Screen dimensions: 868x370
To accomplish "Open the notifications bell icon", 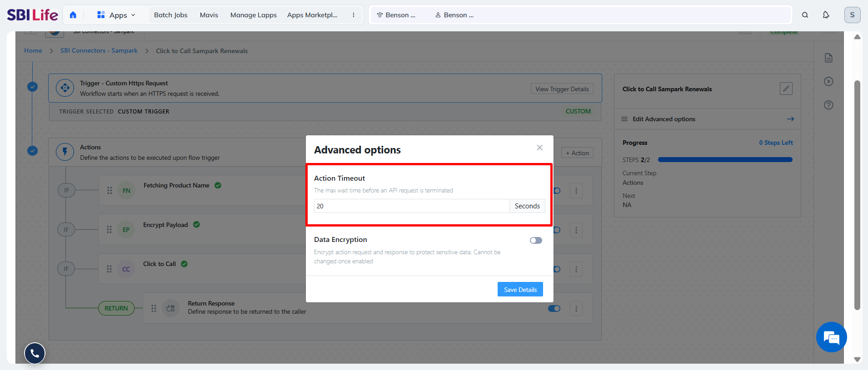I will point(826,15).
